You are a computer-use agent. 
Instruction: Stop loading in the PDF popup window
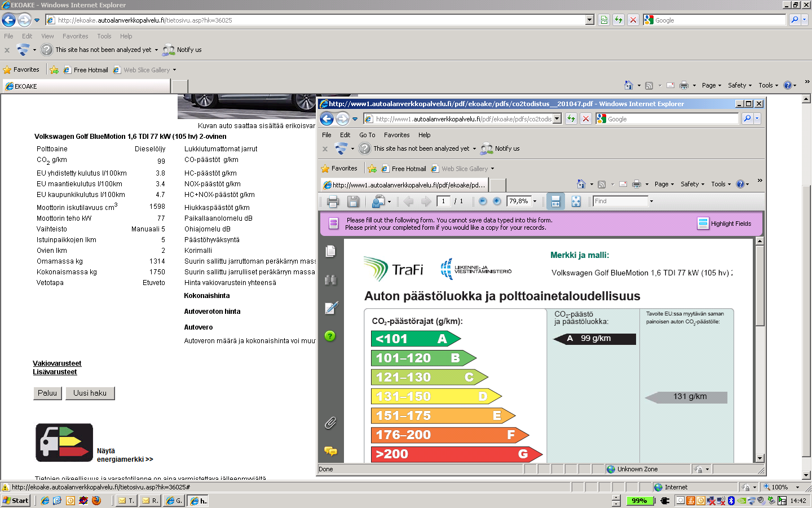pos(586,119)
